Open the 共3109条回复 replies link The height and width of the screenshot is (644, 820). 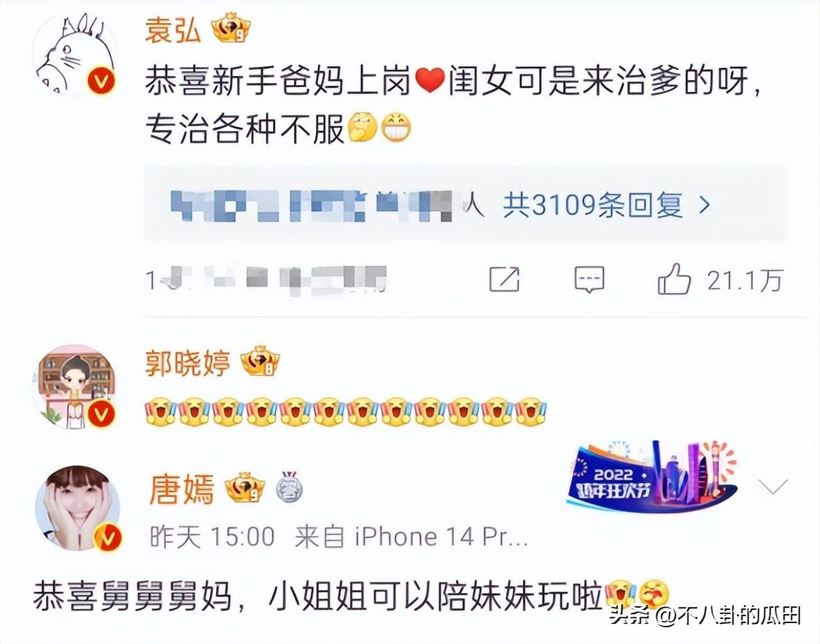click(x=593, y=204)
